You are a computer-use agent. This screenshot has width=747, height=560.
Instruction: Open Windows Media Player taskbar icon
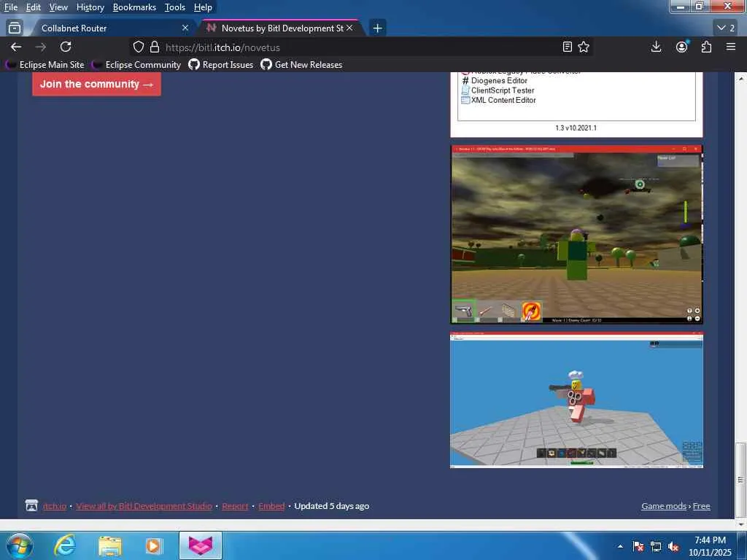(154, 545)
